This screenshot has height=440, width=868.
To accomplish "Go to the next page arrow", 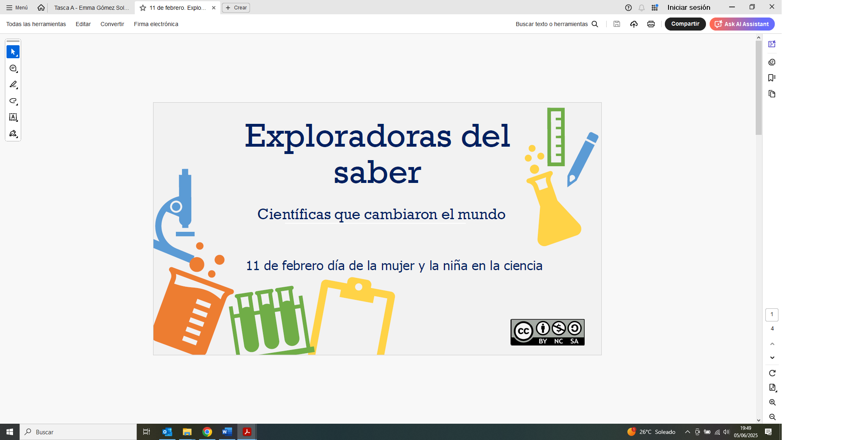I will [772, 358].
